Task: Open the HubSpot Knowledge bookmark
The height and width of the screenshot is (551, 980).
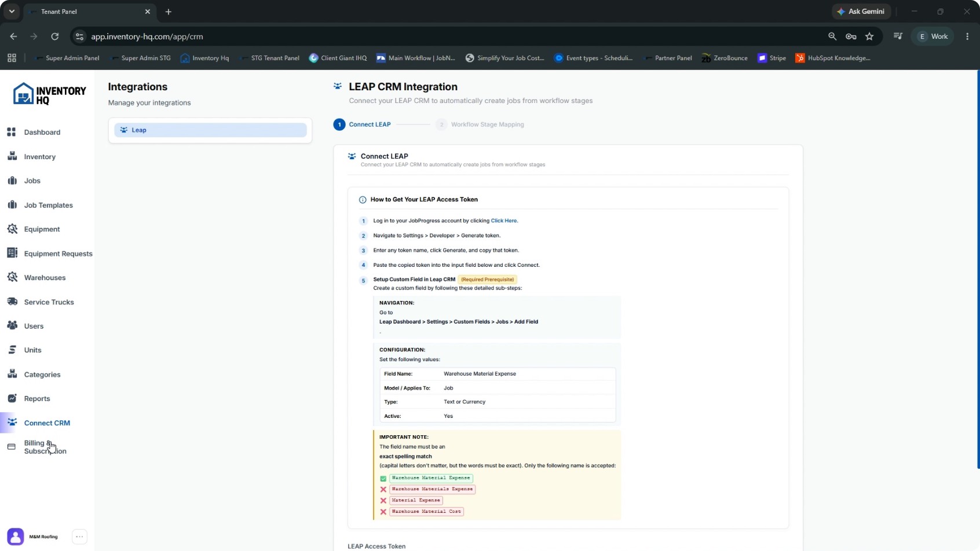Action: pyautogui.click(x=833, y=58)
